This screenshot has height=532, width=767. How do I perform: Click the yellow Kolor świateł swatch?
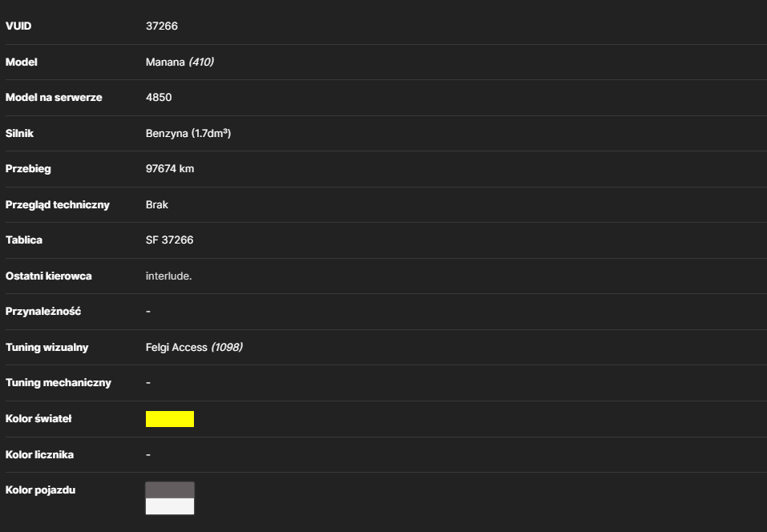pyautogui.click(x=170, y=419)
